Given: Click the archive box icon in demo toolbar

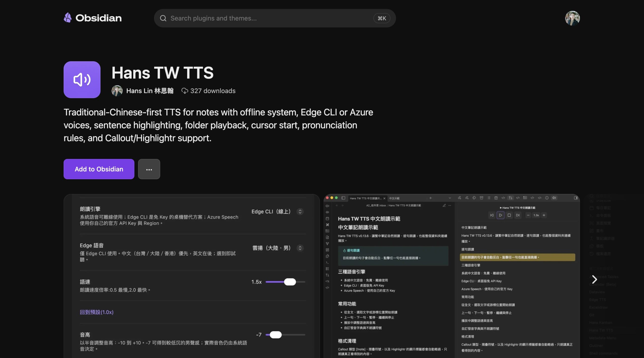Looking at the screenshot, I should tap(481, 198).
